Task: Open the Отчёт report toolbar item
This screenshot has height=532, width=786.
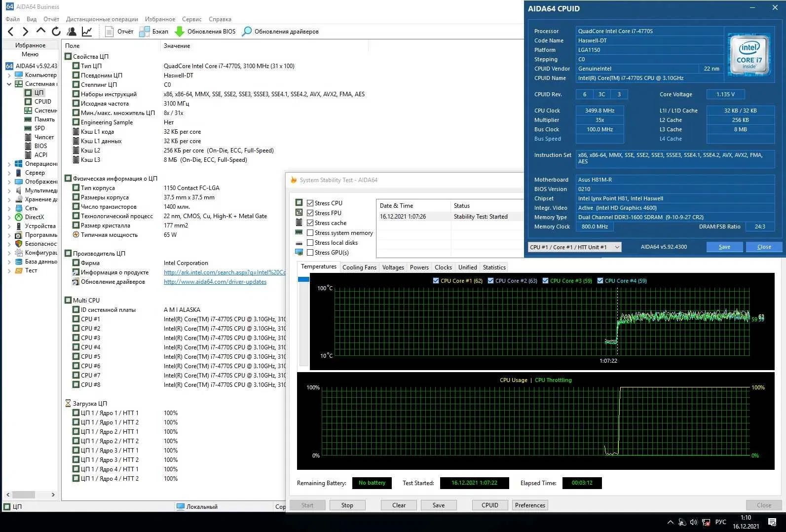Action: point(119,32)
